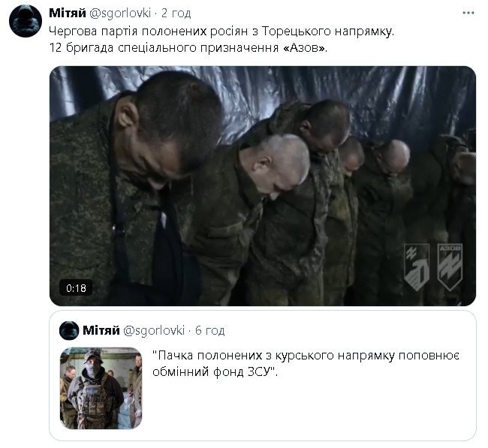Open the quoted tweet thumbnail image
The width and height of the screenshot is (488, 448).
pyautogui.click(x=101, y=388)
